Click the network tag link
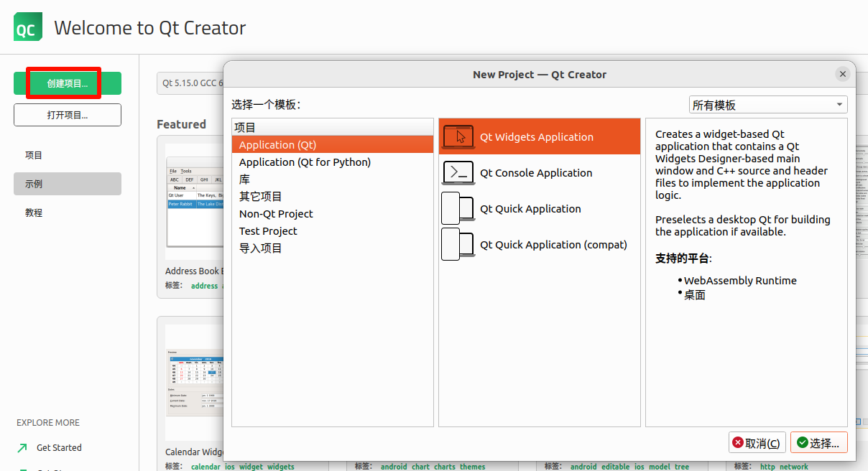This screenshot has height=471, width=868. pyautogui.click(x=794, y=467)
